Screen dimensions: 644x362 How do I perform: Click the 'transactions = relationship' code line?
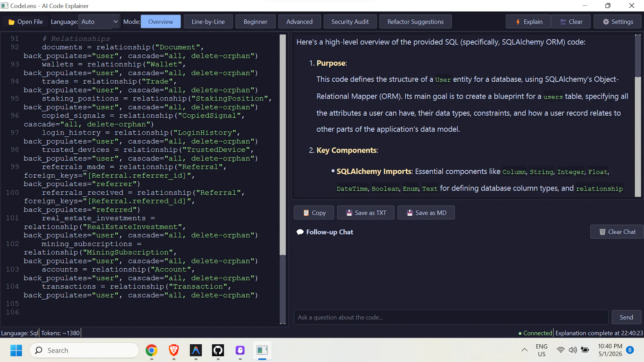(x=136, y=286)
